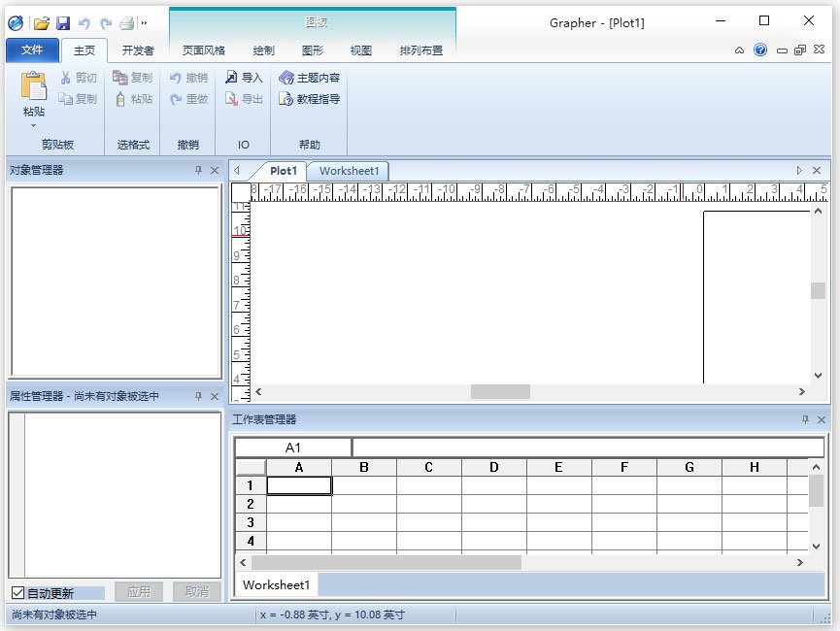
Task: Select column header H
Action: [755, 467]
